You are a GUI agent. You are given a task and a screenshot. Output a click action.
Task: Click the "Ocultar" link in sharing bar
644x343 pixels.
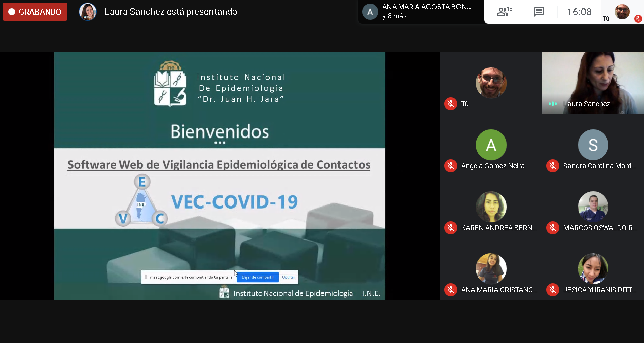pyautogui.click(x=289, y=277)
